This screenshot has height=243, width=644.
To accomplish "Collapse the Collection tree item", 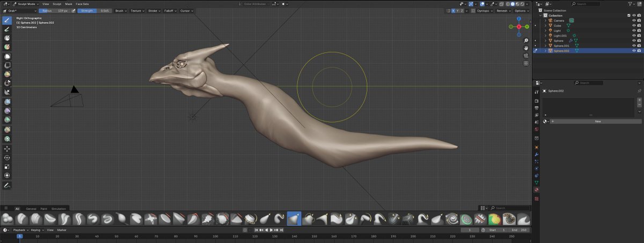I will click(540, 16).
